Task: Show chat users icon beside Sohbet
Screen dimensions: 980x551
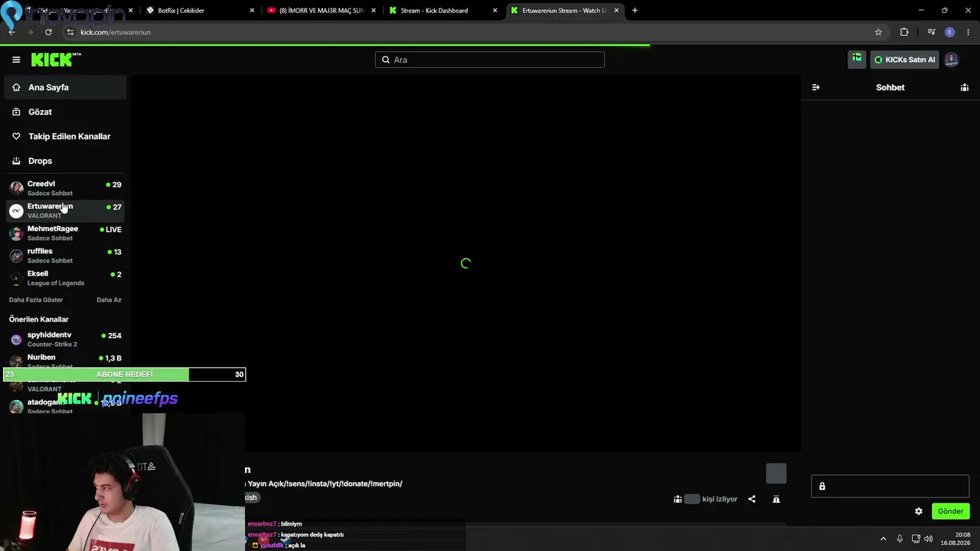Action: (965, 87)
